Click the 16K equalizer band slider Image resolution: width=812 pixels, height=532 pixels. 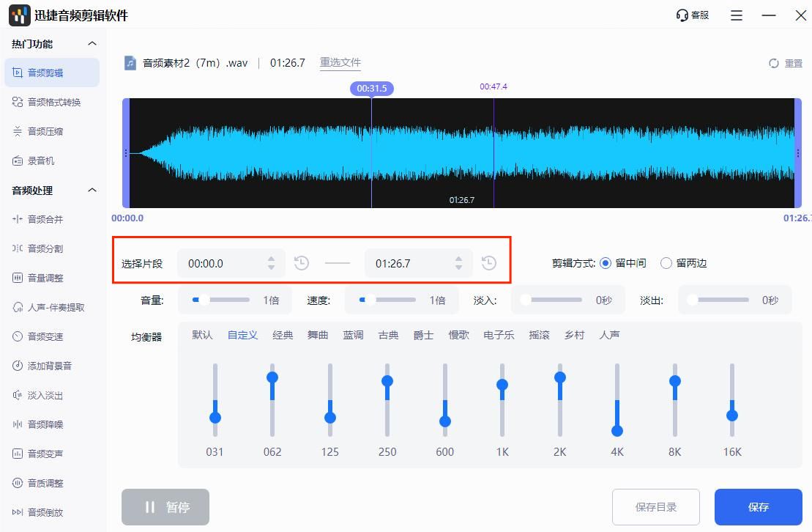732,400
